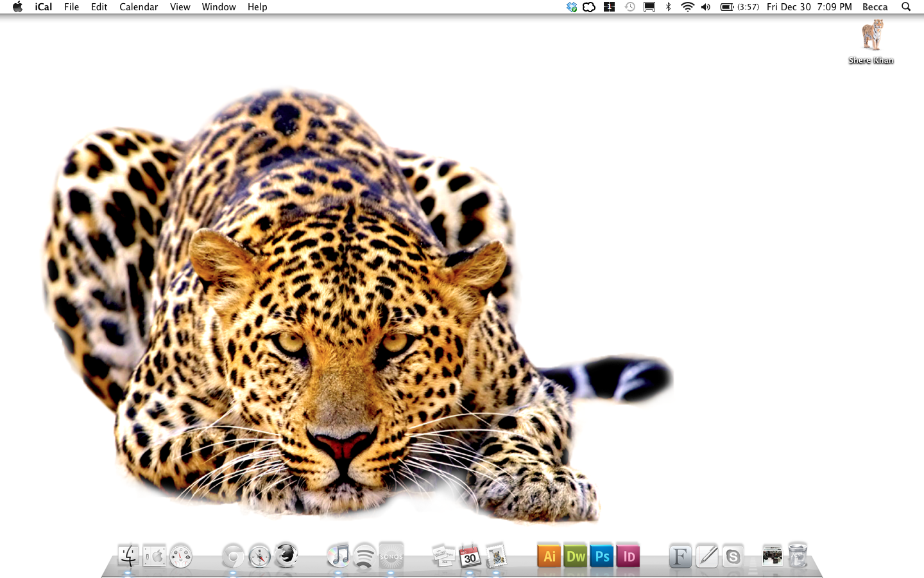Click the Spotlight search magnifier

point(906,7)
